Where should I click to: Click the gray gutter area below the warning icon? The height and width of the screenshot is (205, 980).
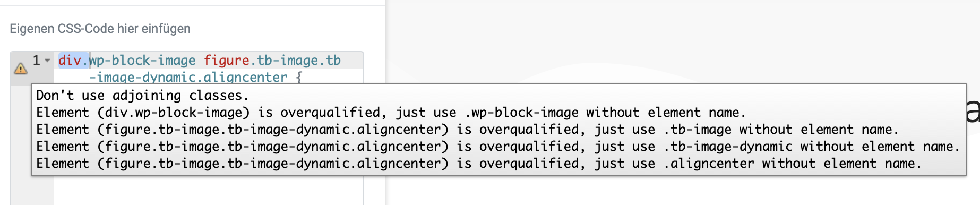pyautogui.click(x=32, y=190)
